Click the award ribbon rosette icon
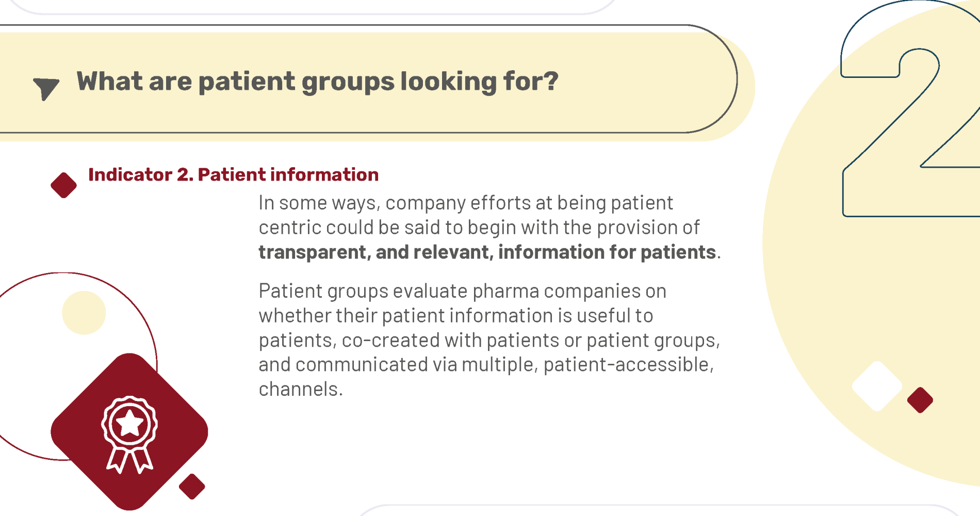Image resolution: width=980 pixels, height=516 pixels. pyautogui.click(x=129, y=434)
